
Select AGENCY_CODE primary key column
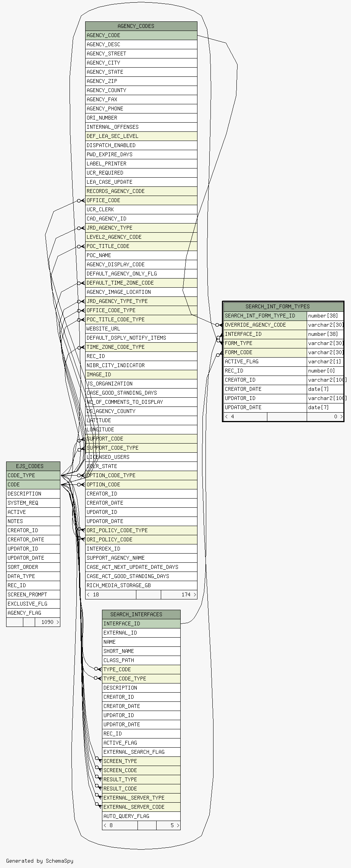pyautogui.click(x=141, y=35)
